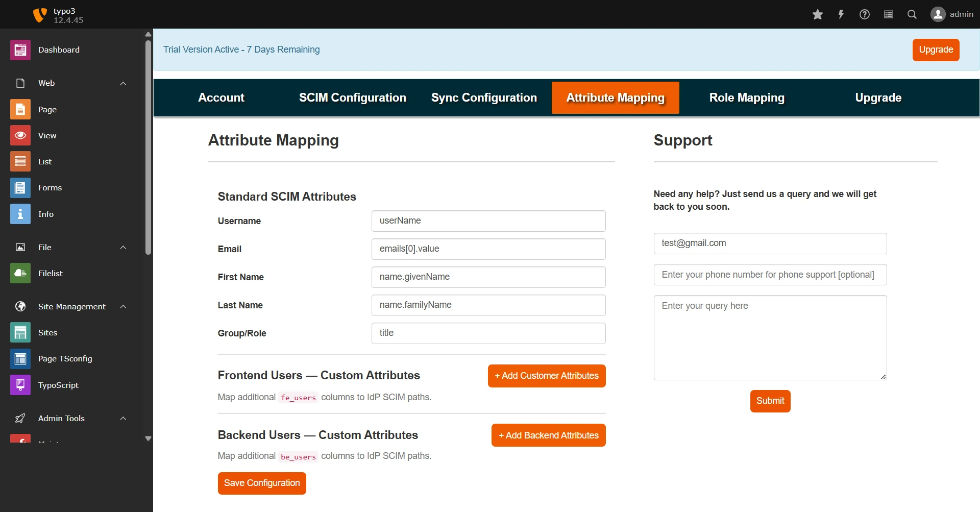Image resolution: width=980 pixels, height=512 pixels.
Task: Focus the Group/Role attribute field
Action: point(488,333)
